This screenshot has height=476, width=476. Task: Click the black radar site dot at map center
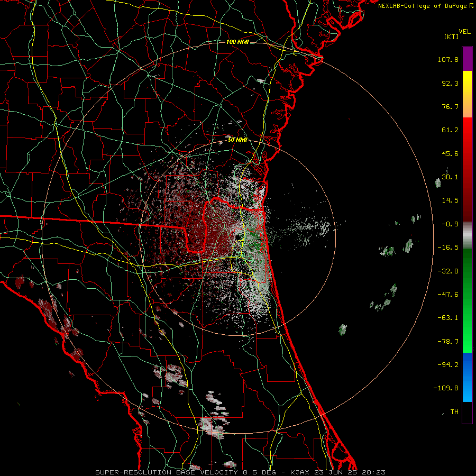coord(237,237)
